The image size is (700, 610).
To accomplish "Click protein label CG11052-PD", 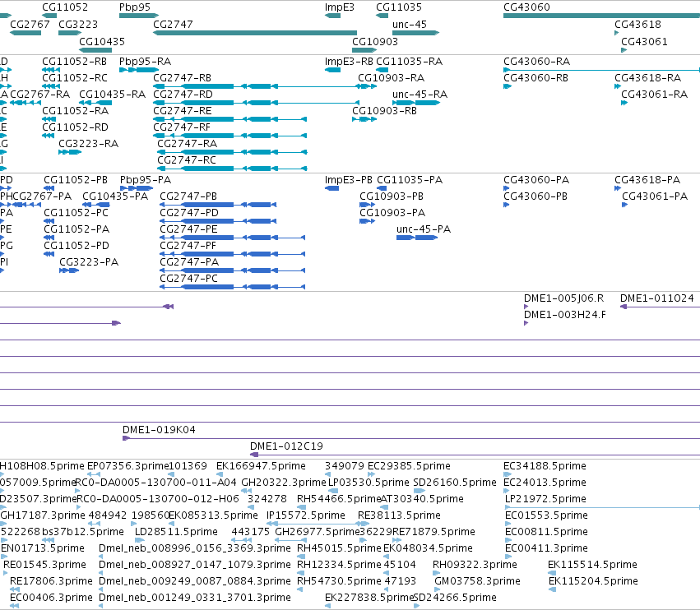I will (76, 246).
